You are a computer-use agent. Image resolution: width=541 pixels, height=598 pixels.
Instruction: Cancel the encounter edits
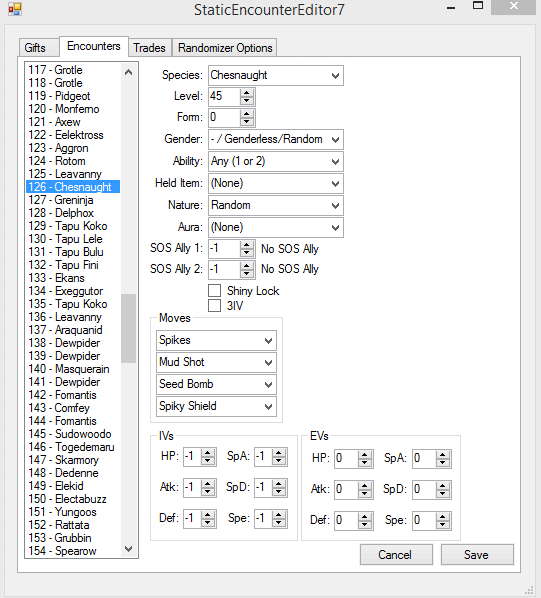396,555
